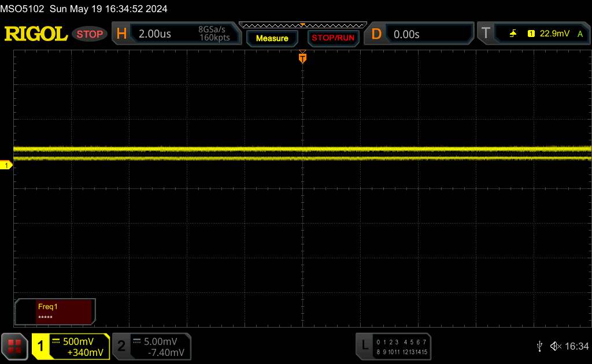Toggle the muted speaker sound icon
The height and width of the screenshot is (364, 592).
pos(556,346)
